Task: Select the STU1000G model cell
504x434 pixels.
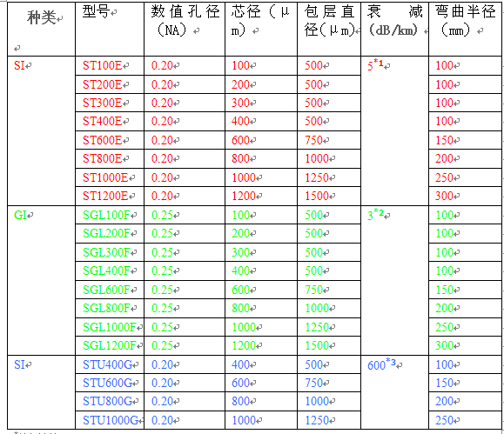Action: (110, 420)
